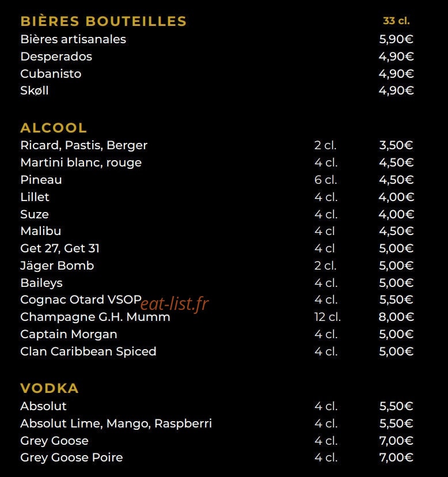
Task: Click the ALCOOL section heading
Action: point(54,128)
